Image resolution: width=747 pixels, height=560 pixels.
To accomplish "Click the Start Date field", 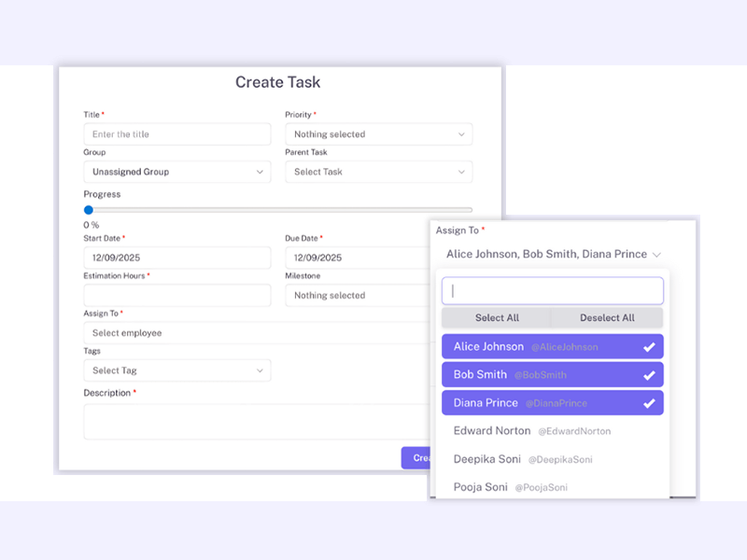I will (176, 258).
